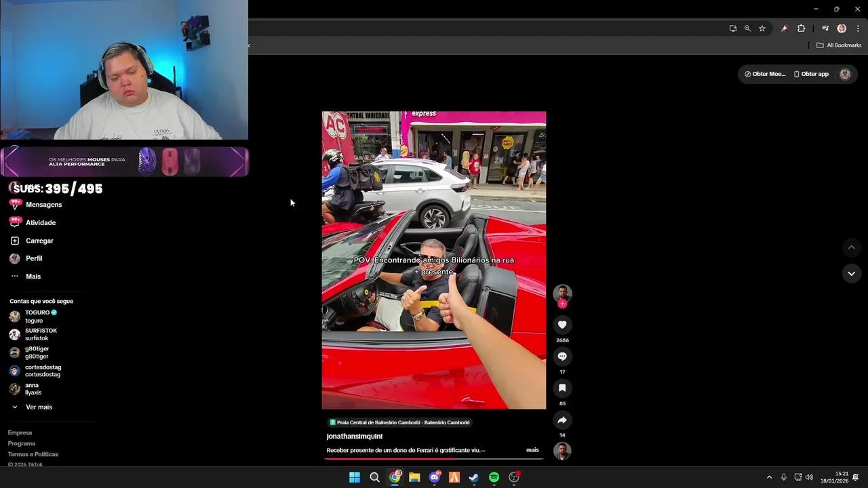Click the Obter app button
Viewport: 868px width, 488px height.
click(811, 73)
